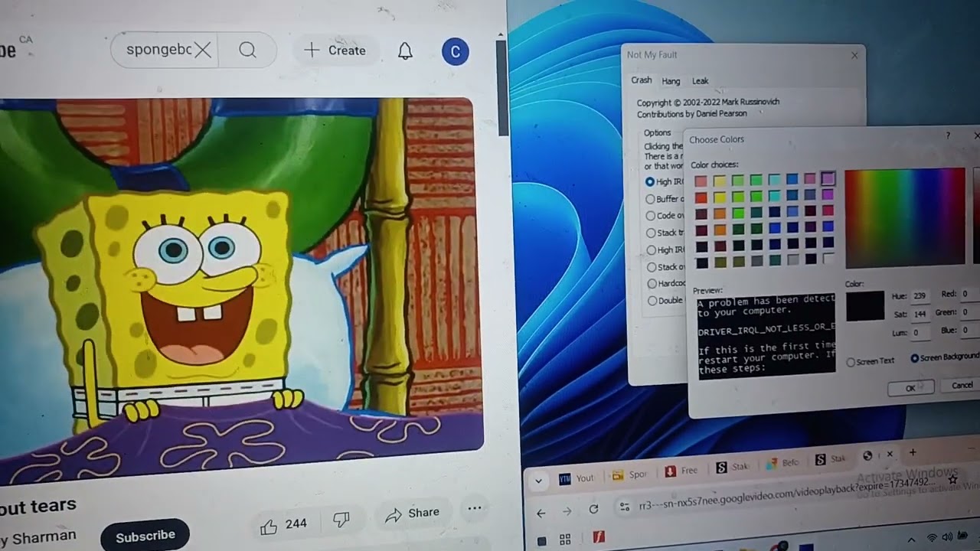Switch to the Crash tab
Image resolution: width=980 pixels, height=551 pixels.
(642, 80)
